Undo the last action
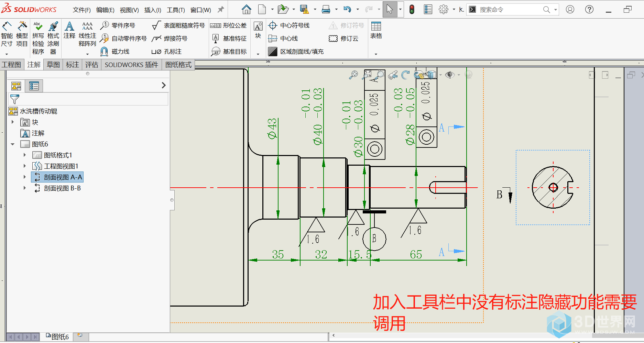 [x=347, y=10]
